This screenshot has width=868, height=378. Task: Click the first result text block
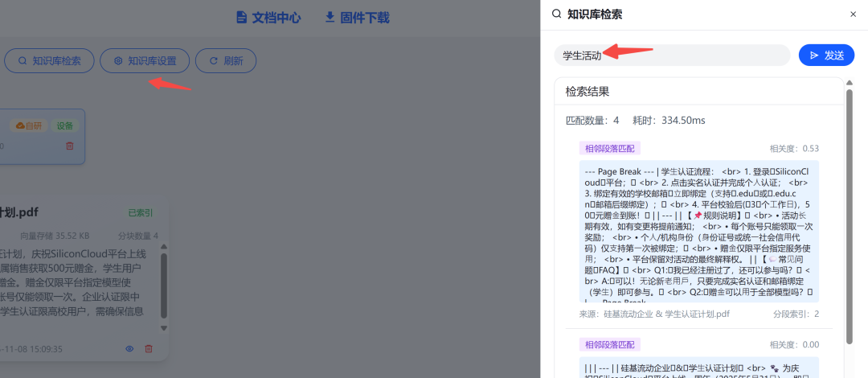[x=699, y=231]
